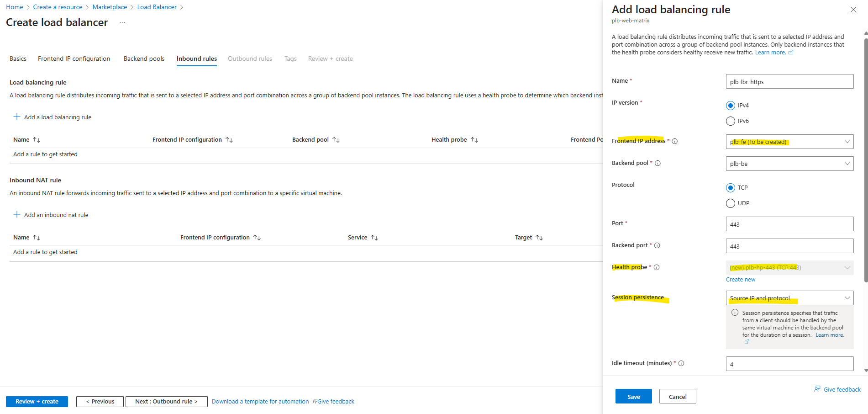The image size is (868, 414).
Task: Click the info icon next to Health probe
Action: coord(657,267)
